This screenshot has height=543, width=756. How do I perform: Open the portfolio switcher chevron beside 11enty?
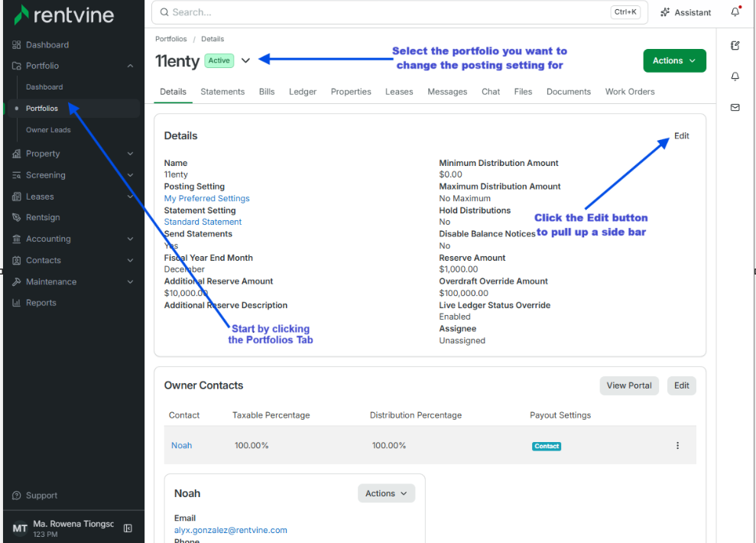(246, 60)
